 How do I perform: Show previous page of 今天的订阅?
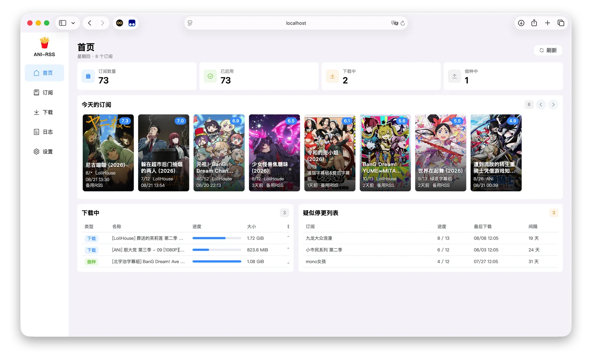(x=541, y=105)
